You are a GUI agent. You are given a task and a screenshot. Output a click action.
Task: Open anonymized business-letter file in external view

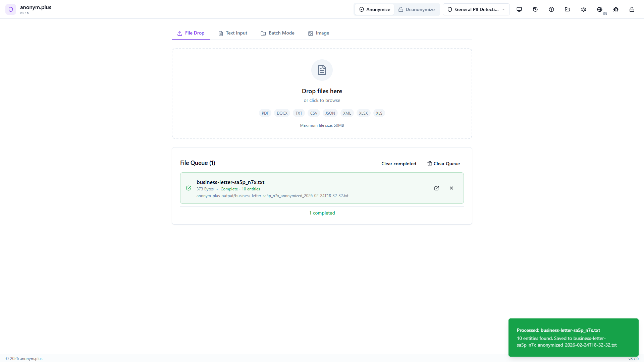click(436, 188)
